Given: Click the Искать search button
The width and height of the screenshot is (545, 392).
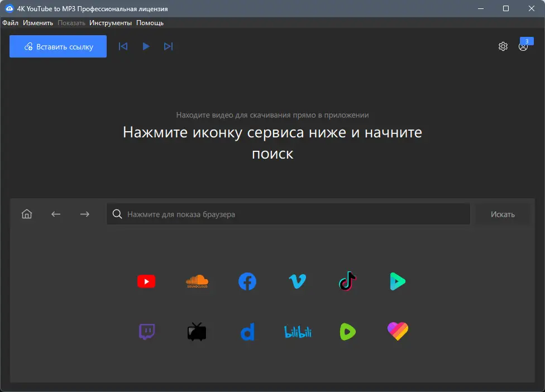Looking at the screenshot, I should [x=502, y=214].
